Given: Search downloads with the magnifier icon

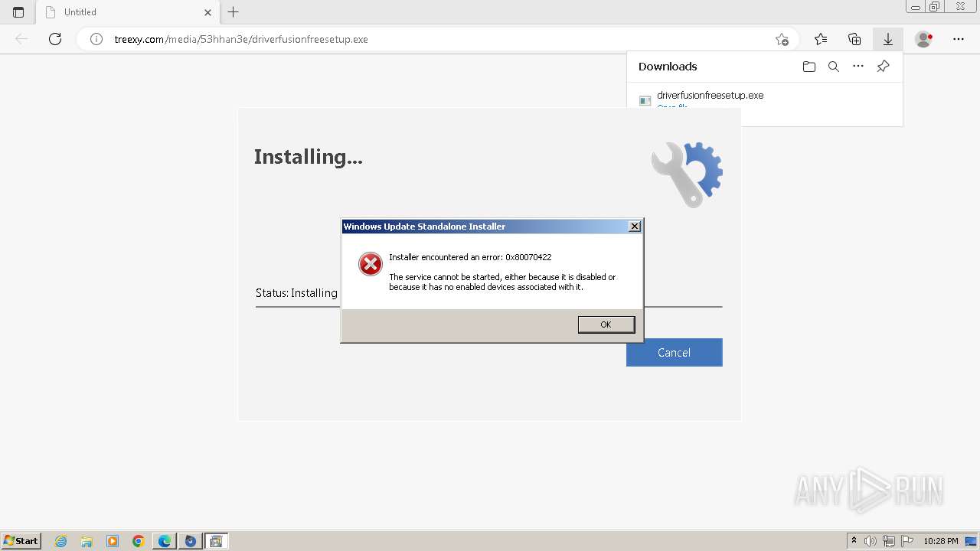Looking at the screenshot, I should [834, 67].
